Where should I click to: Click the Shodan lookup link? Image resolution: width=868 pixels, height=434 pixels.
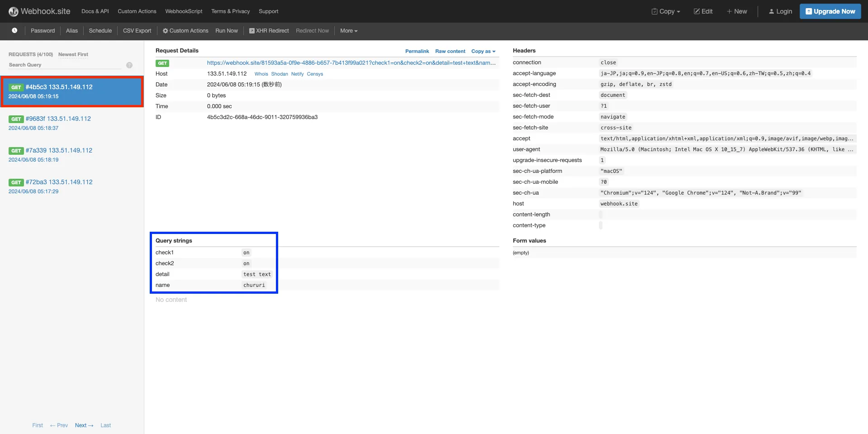pos(280,74)
